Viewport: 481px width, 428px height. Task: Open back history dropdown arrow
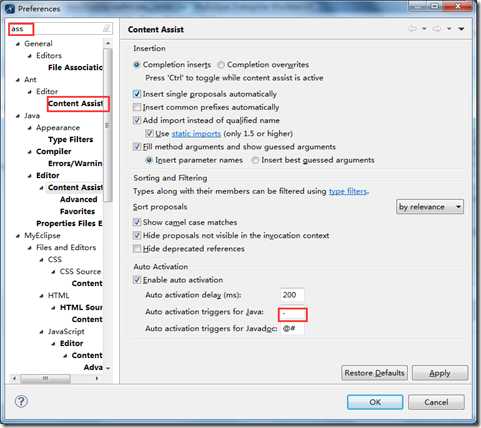pyautogui.click(x=424, y=29)
